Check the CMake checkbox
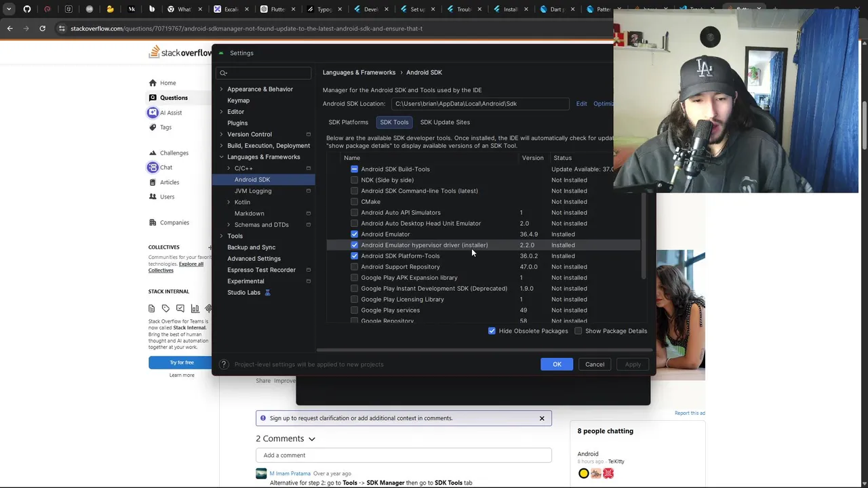This screenshot has width=868, height=488. 354,202
